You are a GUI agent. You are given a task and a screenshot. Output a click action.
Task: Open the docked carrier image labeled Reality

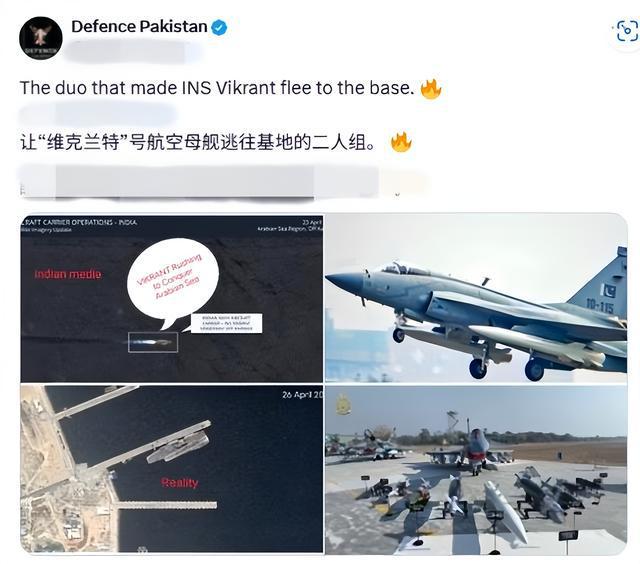[171, 469]
